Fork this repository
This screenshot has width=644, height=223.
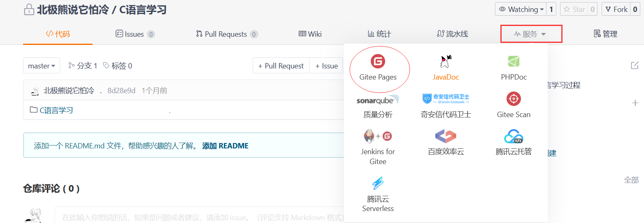(616, 9)
